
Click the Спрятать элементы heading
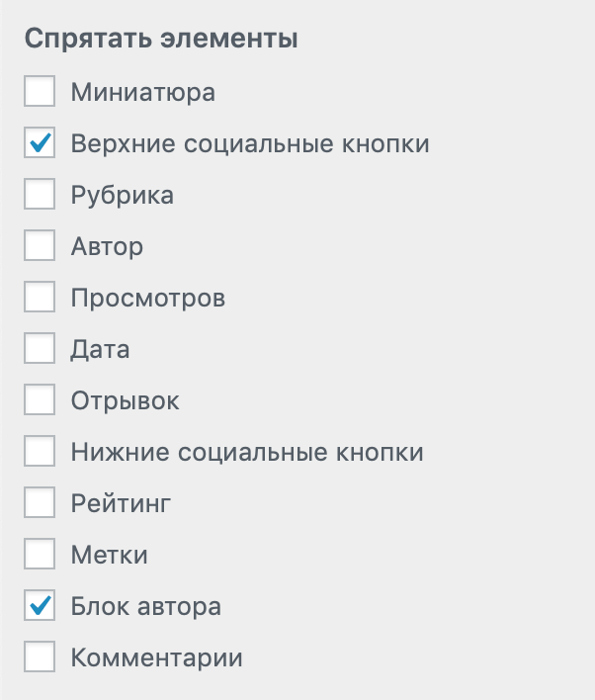161,40
